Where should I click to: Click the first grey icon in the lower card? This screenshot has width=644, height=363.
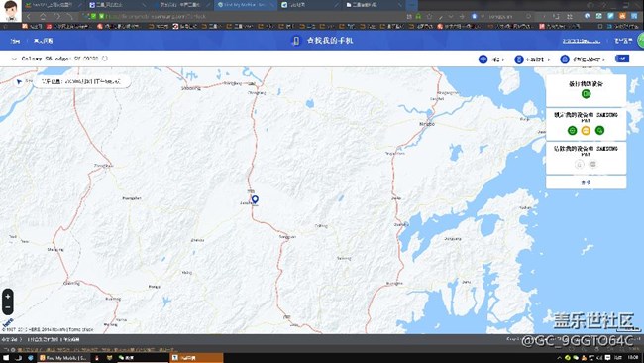pyautogui.click(x=580, y=164)
